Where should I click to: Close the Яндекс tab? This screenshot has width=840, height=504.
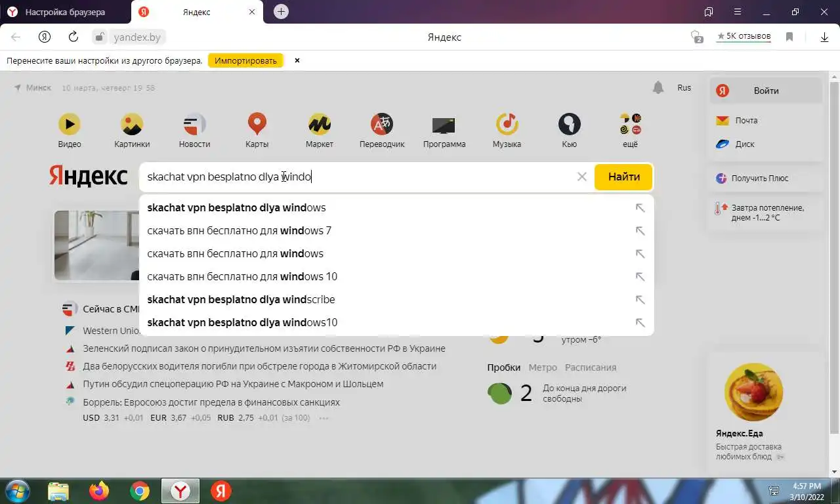click(x=252, y=12)
